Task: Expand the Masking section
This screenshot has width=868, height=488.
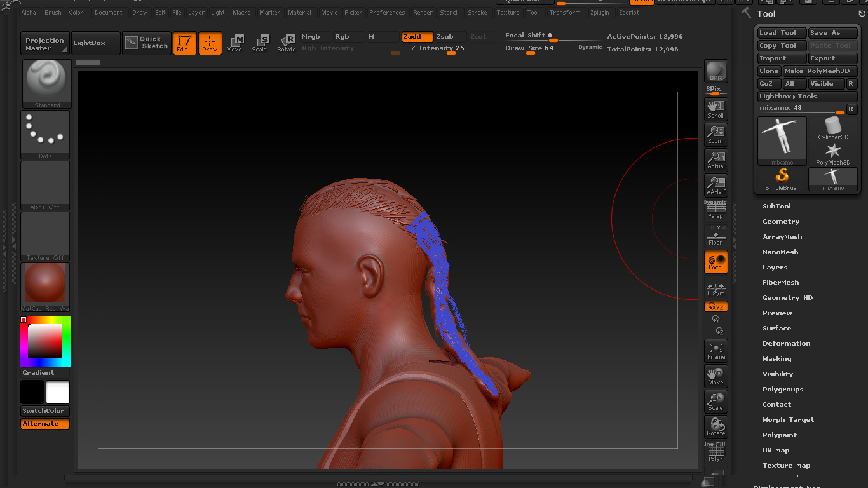Action: tap(776, 359)
